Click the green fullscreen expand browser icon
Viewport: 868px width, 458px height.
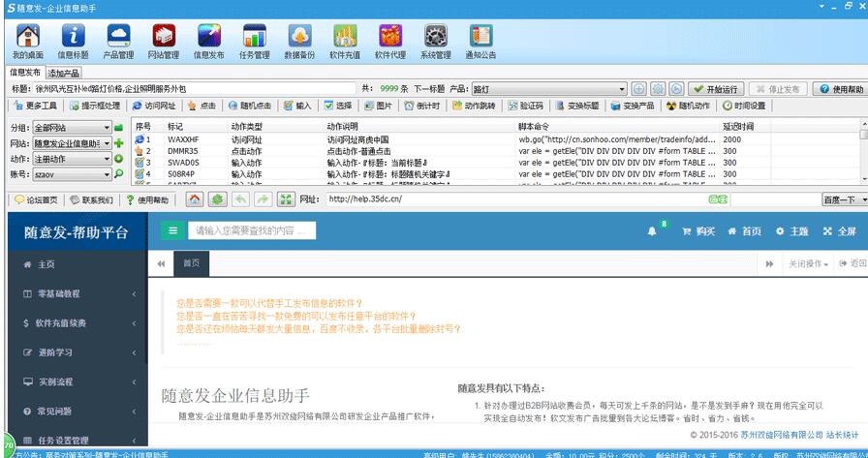(x=286, y=199)
